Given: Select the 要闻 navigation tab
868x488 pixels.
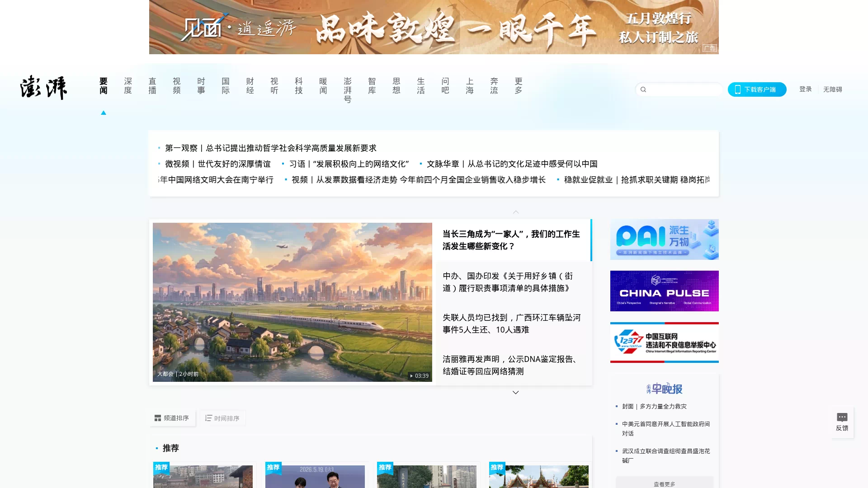Looking at the screenshot, I should tap(104, 86).
